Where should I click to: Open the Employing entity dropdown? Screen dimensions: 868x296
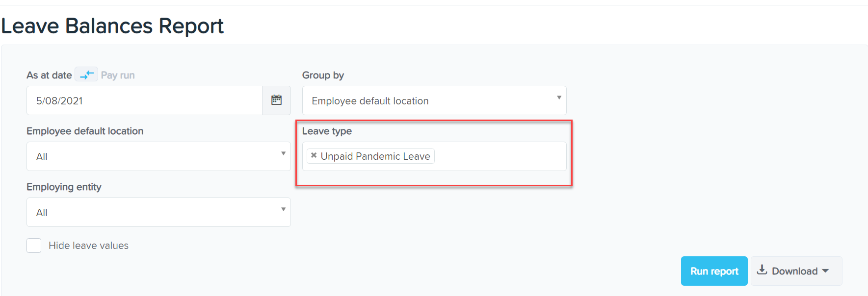158,212
